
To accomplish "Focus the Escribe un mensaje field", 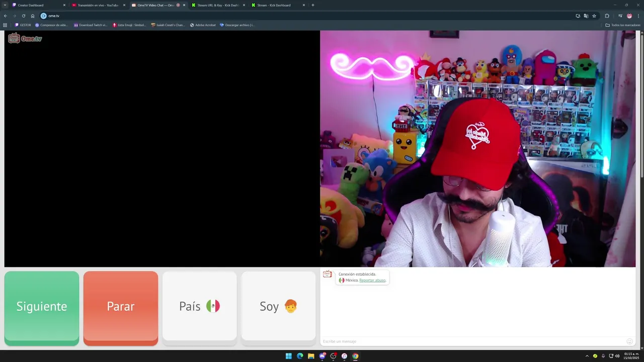I will tap(473, 341).
